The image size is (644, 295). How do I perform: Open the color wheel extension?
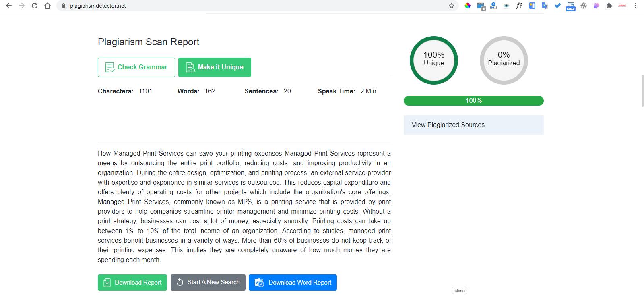coord(467,6)
